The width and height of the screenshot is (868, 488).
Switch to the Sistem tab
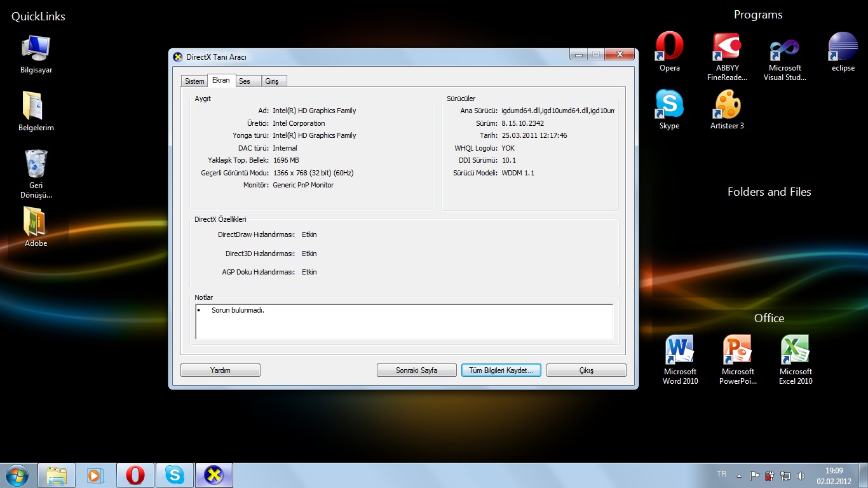coord(194,81)
